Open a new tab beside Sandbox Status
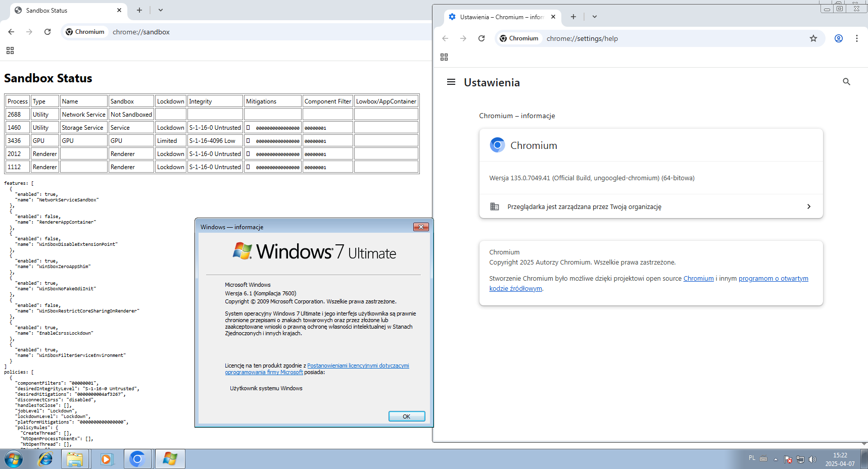 [139, 10]
